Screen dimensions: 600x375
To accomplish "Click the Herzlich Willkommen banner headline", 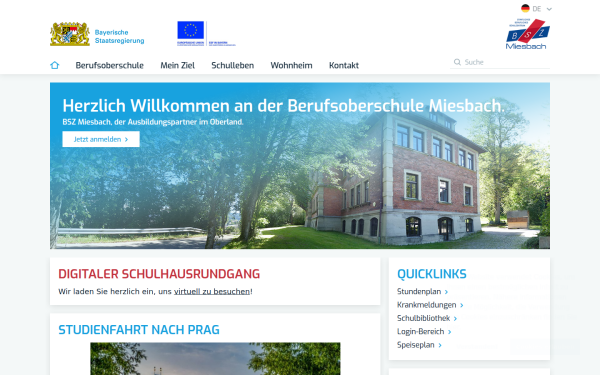I will 284,106.
